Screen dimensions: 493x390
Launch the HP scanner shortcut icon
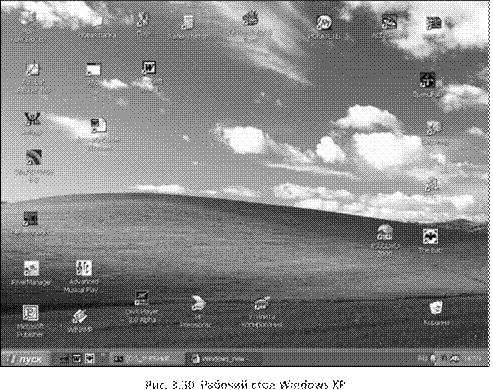198,303
